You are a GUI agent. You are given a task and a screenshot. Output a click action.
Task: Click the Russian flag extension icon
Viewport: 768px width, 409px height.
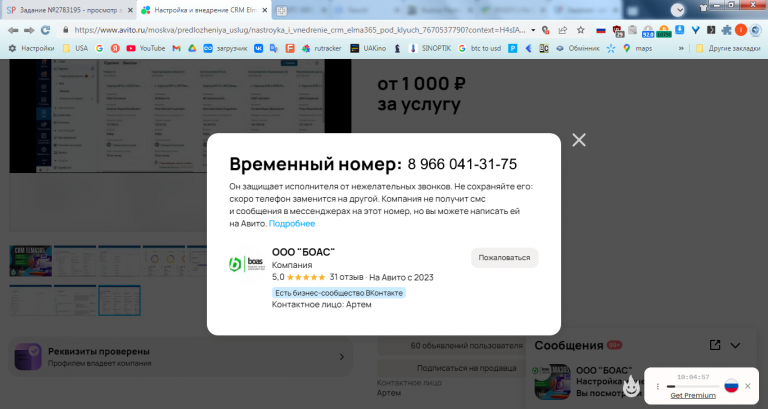[x=600, y=30]
